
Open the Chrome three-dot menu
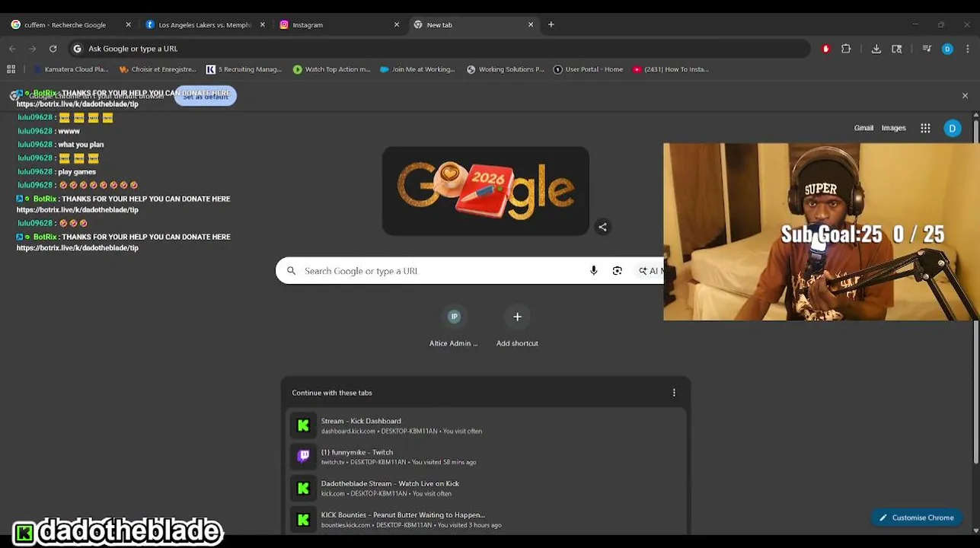click(x=967, y=49)
